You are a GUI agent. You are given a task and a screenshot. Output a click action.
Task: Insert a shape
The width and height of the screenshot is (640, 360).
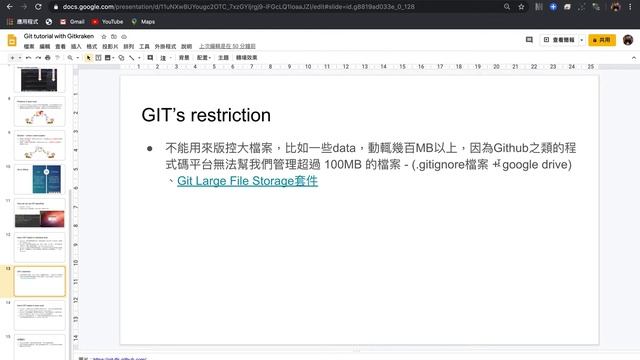(x=121, y=58)
